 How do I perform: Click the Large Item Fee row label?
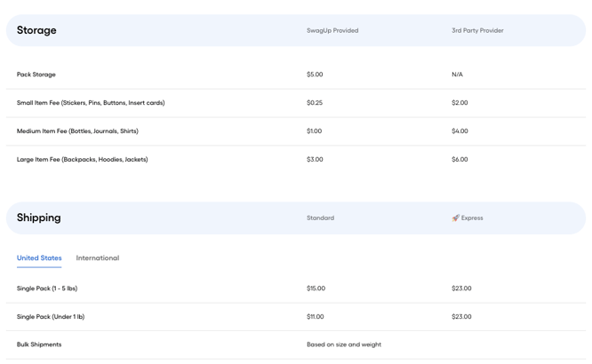pyautogui.click(x=82, y=160)
